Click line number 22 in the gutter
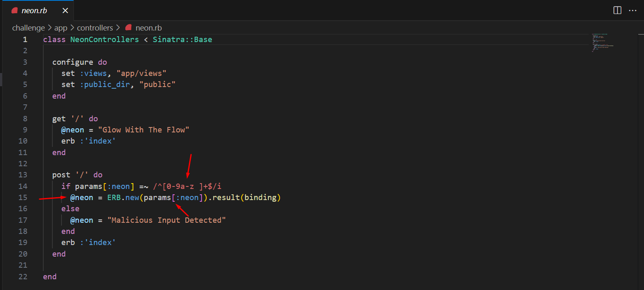This screenshot has height=290, width=644. tap(23, 276)
